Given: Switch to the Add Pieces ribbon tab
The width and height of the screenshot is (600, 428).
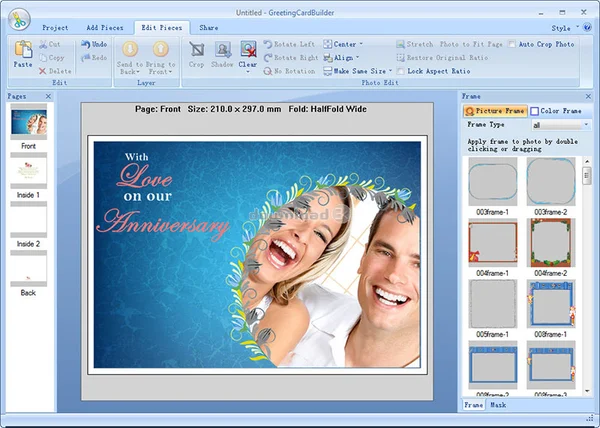Looking at the screenshot, I should (105, 28).
